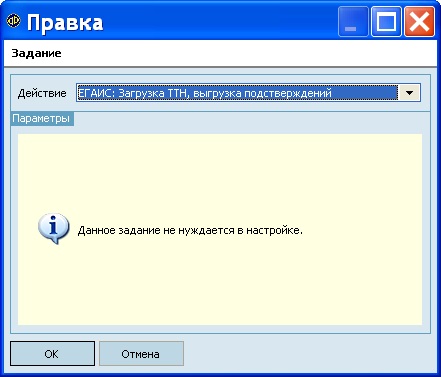Open the Действие dropdown arrow
The image size is (441, 377).
pyautogui.click(x=409, y=93)
